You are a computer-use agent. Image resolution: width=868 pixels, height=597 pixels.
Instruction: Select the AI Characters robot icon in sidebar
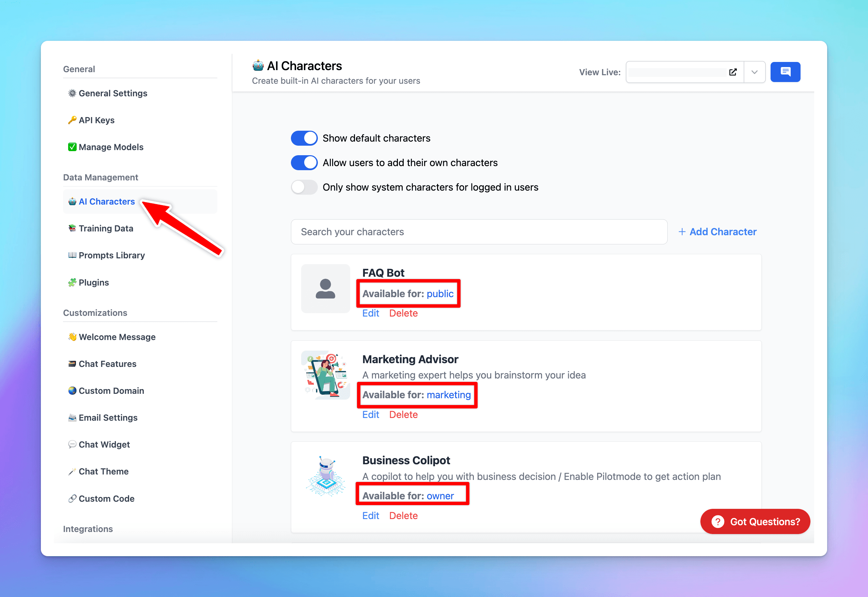click(72, 201)
